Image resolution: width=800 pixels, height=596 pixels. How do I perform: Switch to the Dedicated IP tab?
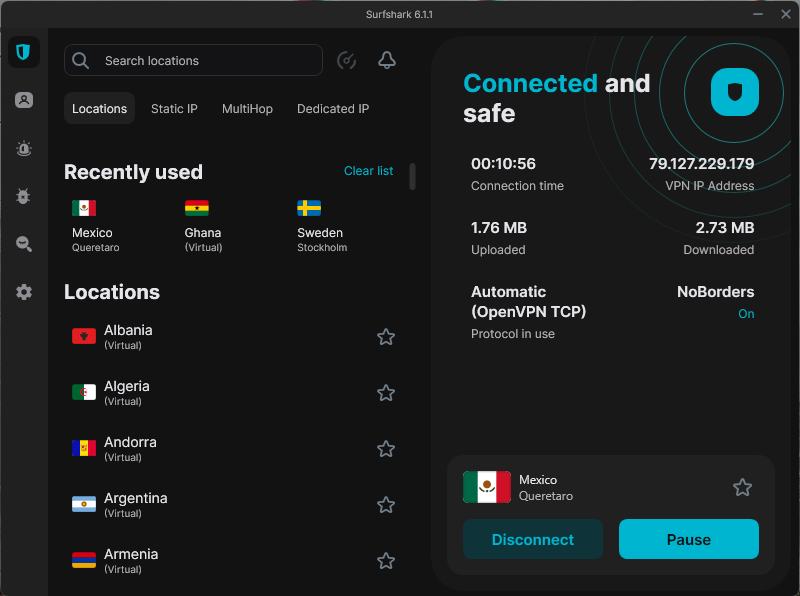(x=333, y=109)
